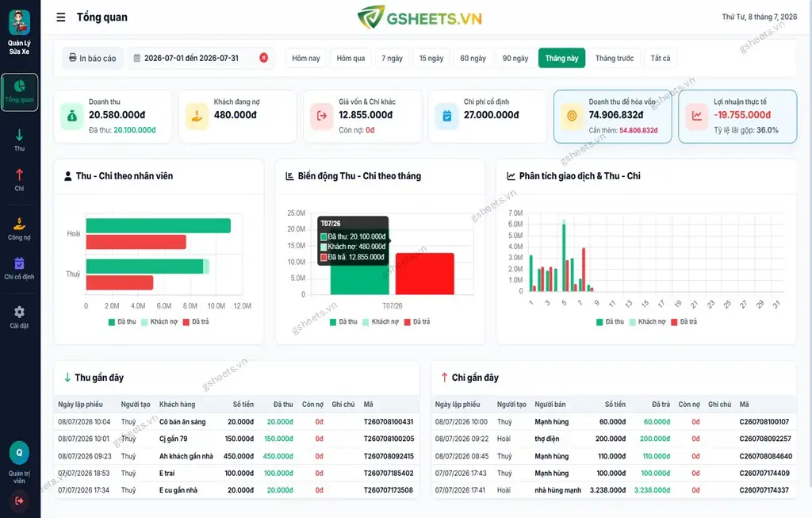Click customer Cô bán ăn sáng
The height and width of the screenshot is (518, 812).
tap(182, 422)
